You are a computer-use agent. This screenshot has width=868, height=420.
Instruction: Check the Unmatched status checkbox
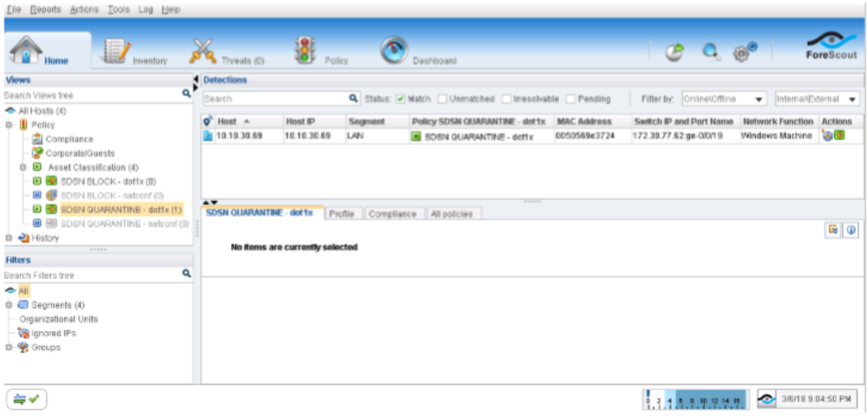(x=443, y=99)
